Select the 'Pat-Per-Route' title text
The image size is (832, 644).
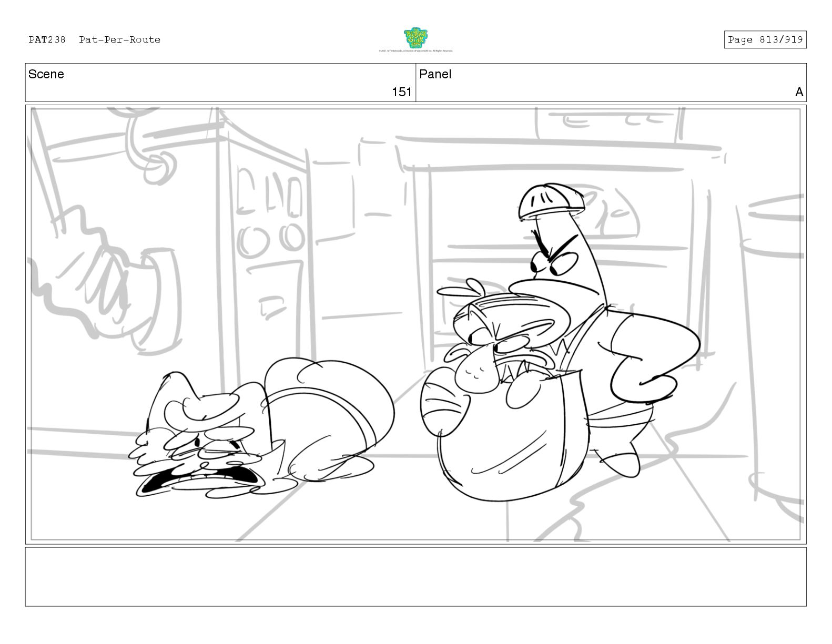pyautogui.click(x=119, y=39)
